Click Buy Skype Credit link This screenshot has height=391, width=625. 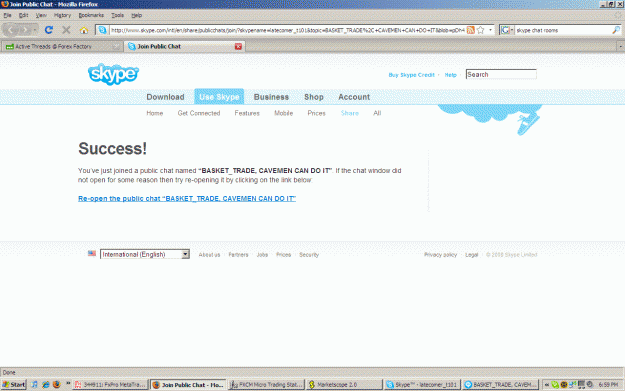click(x=411, y=75)
